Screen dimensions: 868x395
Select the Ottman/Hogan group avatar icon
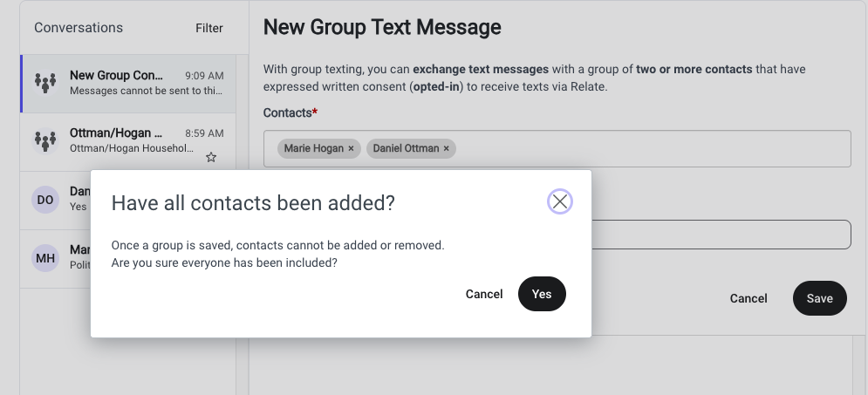coord(45,140)
